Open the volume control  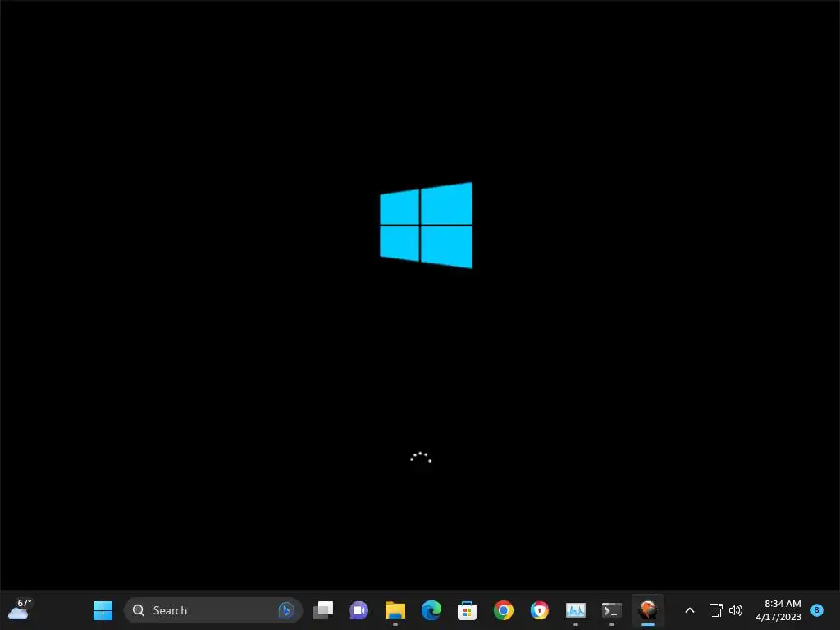click(736, 610)
